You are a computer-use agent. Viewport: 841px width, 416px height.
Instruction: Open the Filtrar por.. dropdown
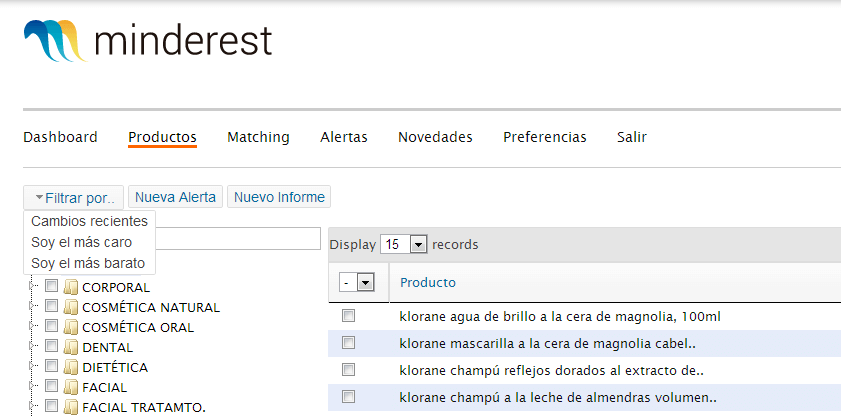[x=73, y=198]
